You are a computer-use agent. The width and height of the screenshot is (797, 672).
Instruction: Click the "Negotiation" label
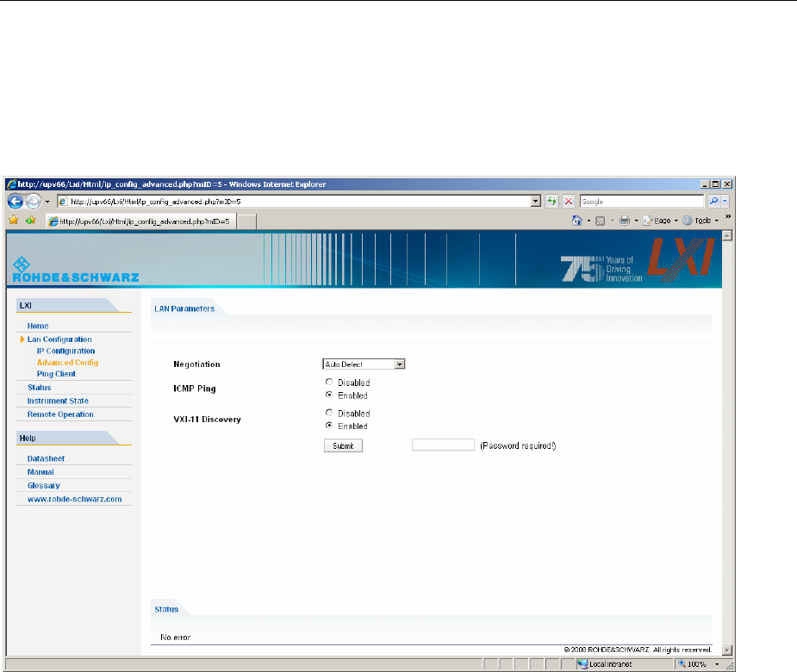[196, 364]
